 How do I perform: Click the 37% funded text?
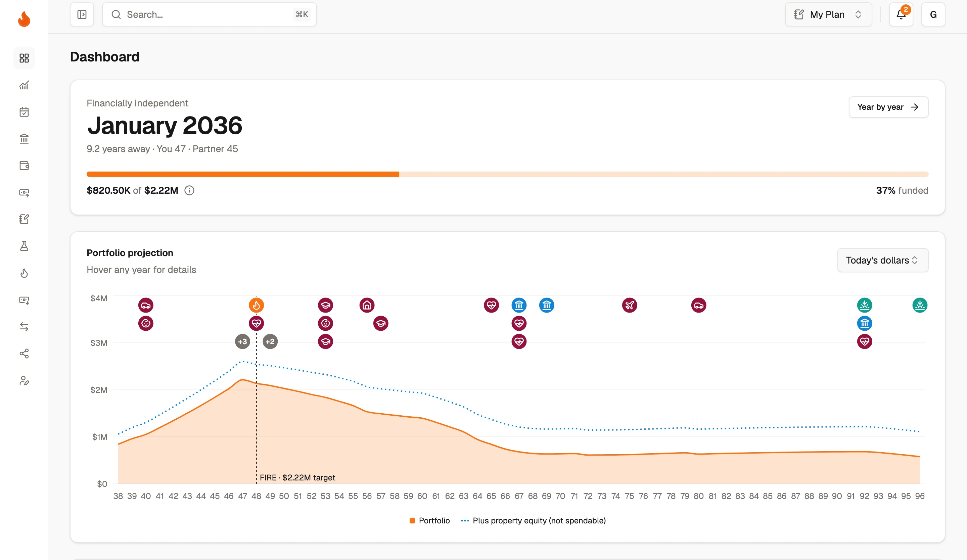click(902, 190)
